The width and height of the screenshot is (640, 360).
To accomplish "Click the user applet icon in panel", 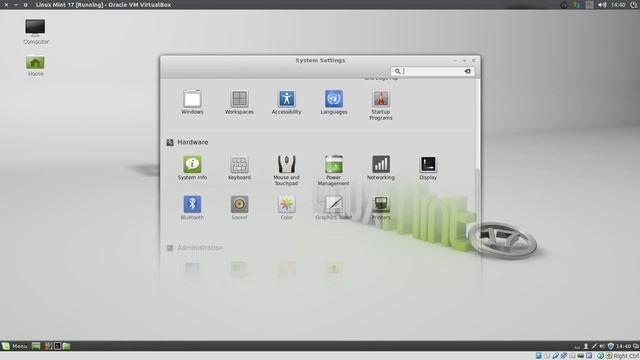I will click(586, 346).
